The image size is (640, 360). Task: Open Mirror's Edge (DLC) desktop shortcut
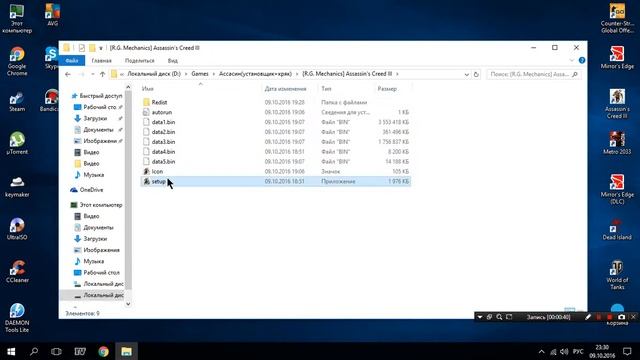617,189
